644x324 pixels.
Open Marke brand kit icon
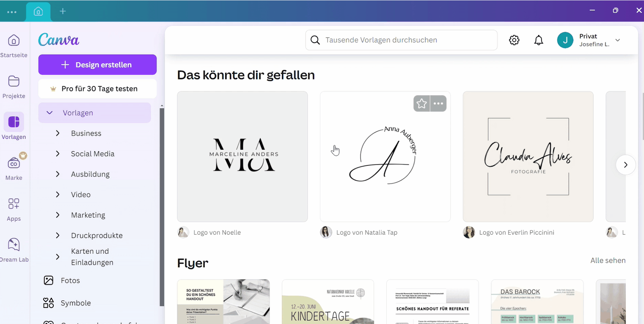[x=14, y=163]
